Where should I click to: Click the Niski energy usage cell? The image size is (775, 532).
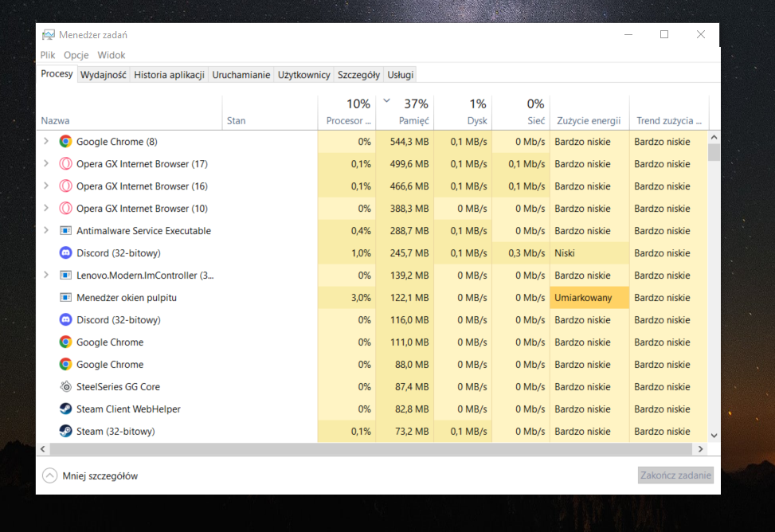(589, 253)
